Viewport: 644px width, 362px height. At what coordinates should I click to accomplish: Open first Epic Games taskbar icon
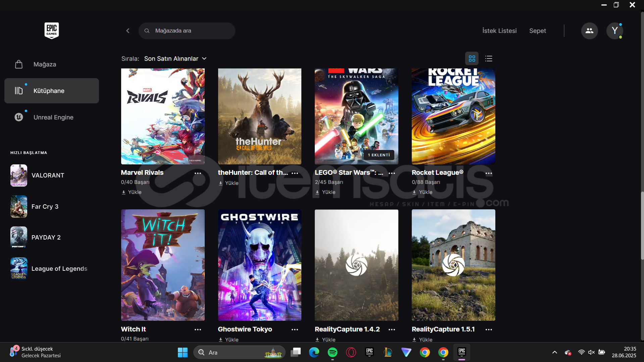click(369, 352)
